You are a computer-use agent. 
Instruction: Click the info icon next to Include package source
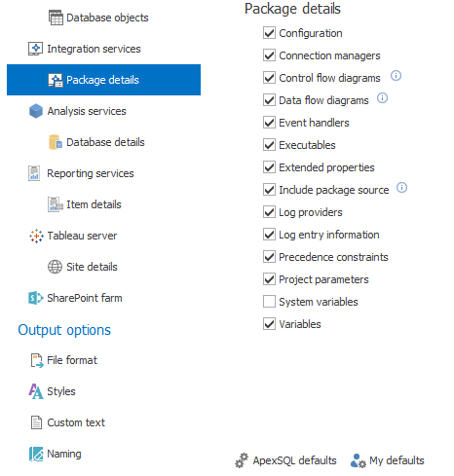[x=401, y=188]
